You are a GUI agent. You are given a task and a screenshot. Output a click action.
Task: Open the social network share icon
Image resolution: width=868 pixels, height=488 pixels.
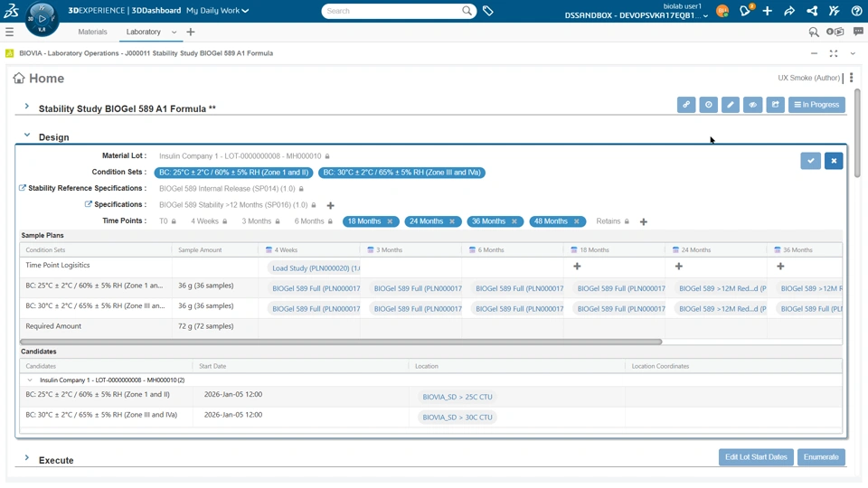pyautogui.click(x=812, y=11)
